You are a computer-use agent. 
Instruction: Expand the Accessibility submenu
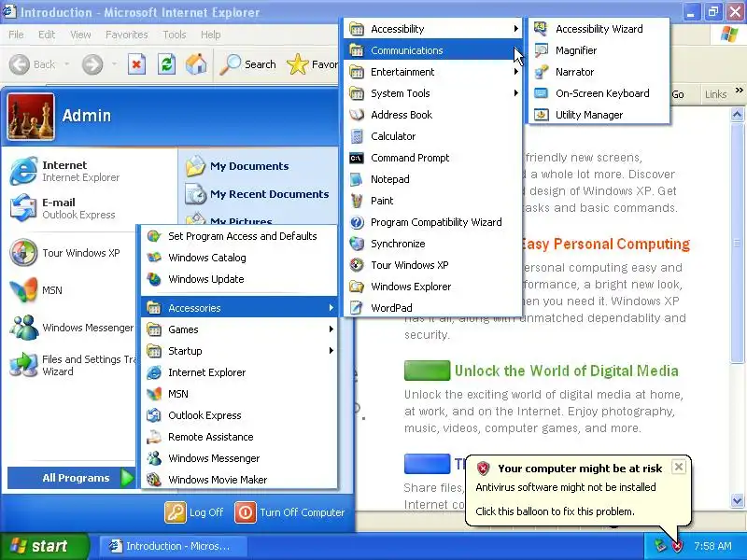[x=432, y=29]
